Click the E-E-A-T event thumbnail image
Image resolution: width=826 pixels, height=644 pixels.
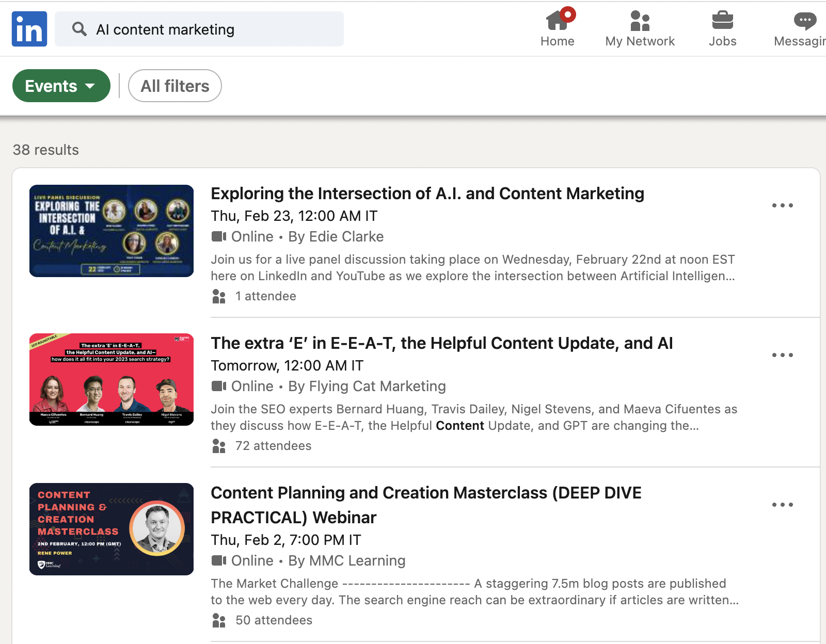coord(112,379)
